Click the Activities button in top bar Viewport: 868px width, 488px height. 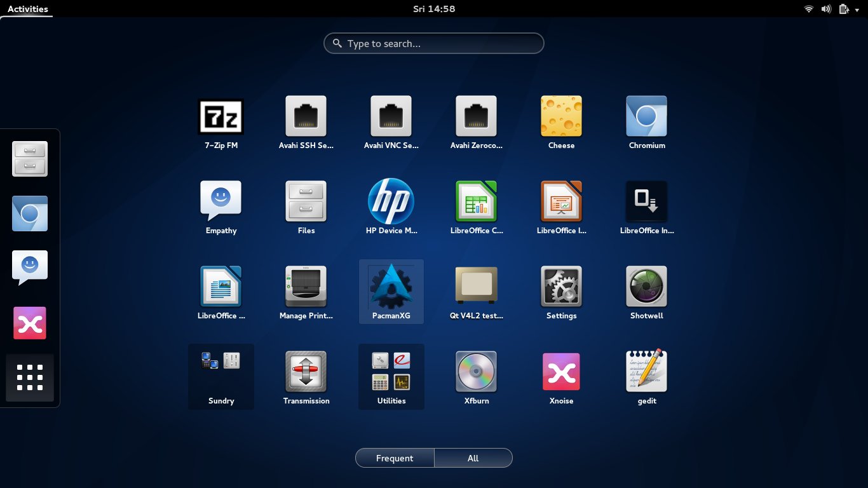27,9
